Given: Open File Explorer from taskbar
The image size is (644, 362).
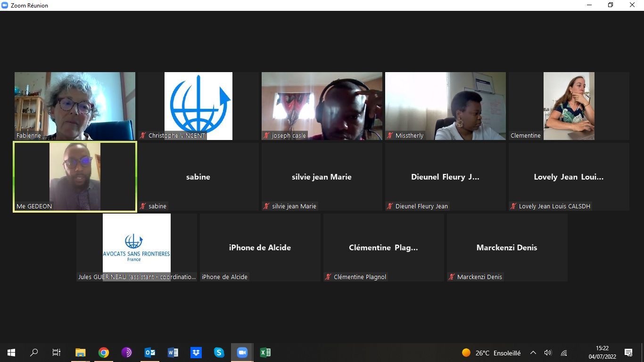Looking at the screenshot, I should (81, 352).
